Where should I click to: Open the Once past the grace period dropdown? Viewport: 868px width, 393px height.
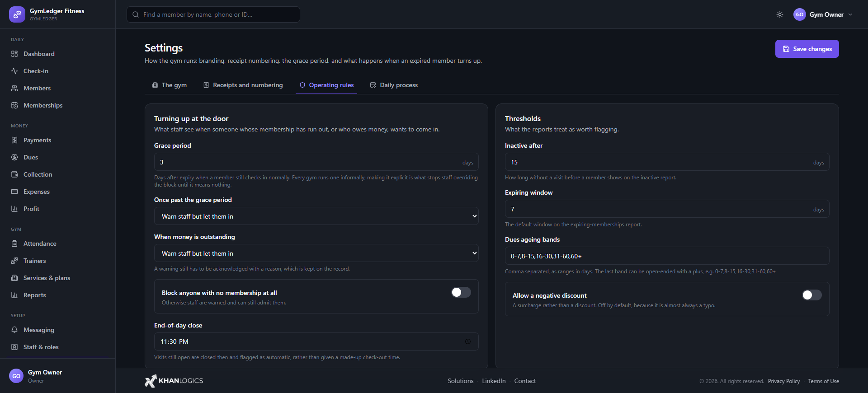(x=316, y=216)
